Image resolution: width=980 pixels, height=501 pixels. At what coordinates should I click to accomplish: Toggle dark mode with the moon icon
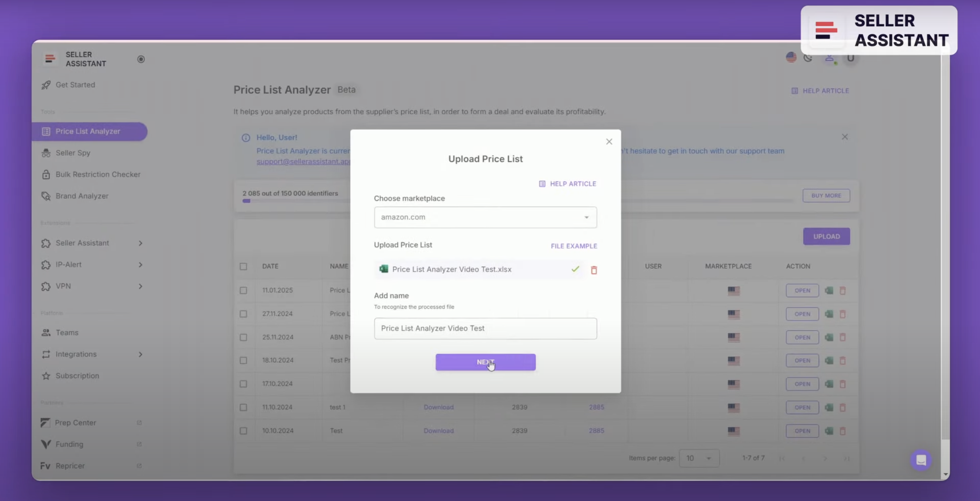point(808,58)
